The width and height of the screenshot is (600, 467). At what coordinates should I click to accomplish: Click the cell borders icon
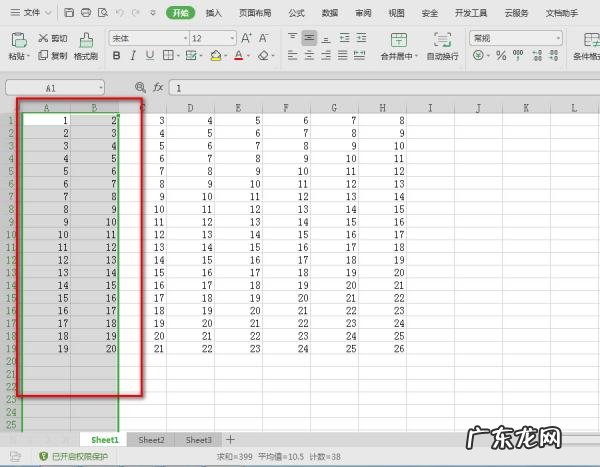tap(168, 56)
